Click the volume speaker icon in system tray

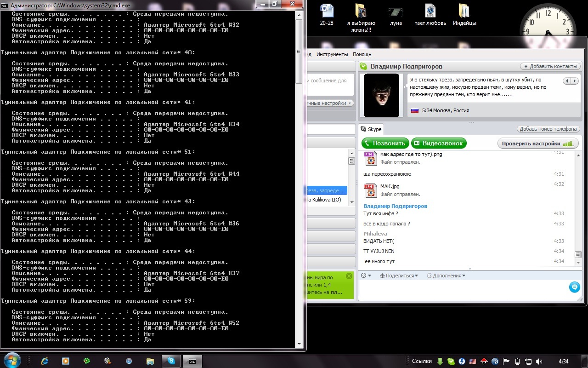click(539, 361)
